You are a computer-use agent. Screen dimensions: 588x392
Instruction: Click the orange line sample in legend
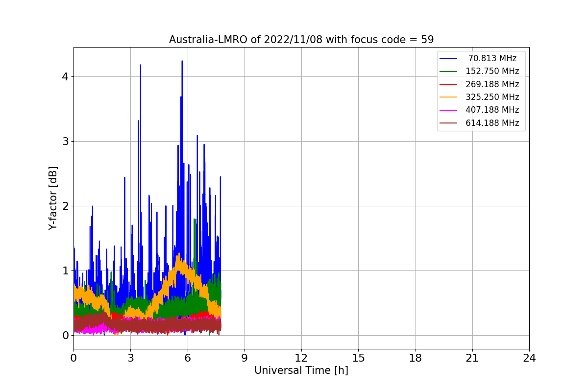click(449, 98)
